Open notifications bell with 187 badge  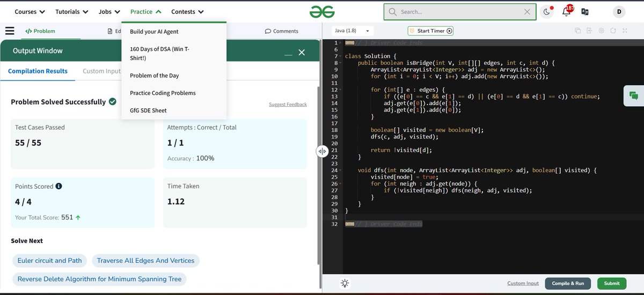click(567, 11)
